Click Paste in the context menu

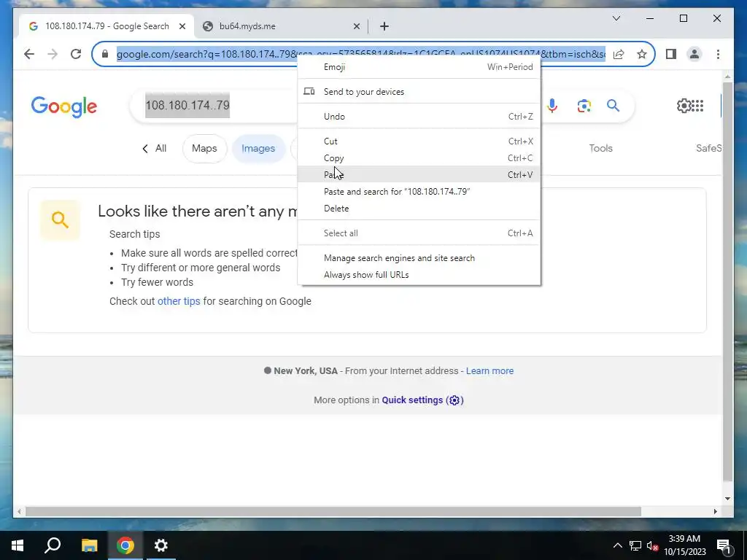[419, 175]
